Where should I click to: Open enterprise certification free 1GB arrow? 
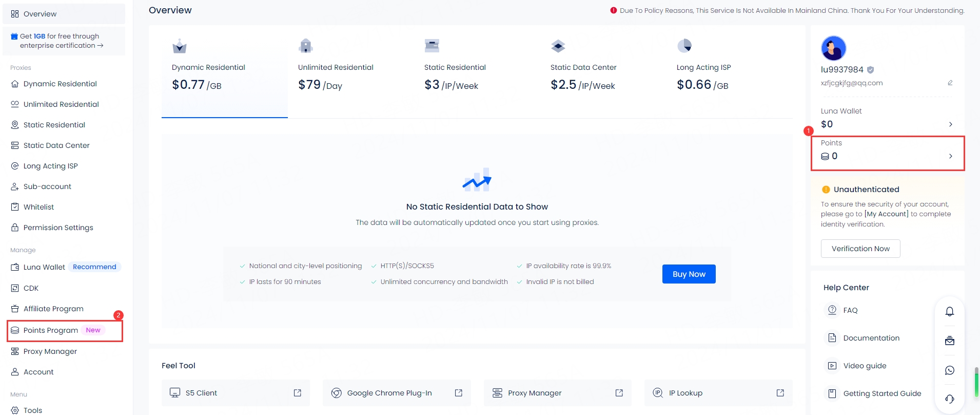pyautogui.click(x=101, y=46)
